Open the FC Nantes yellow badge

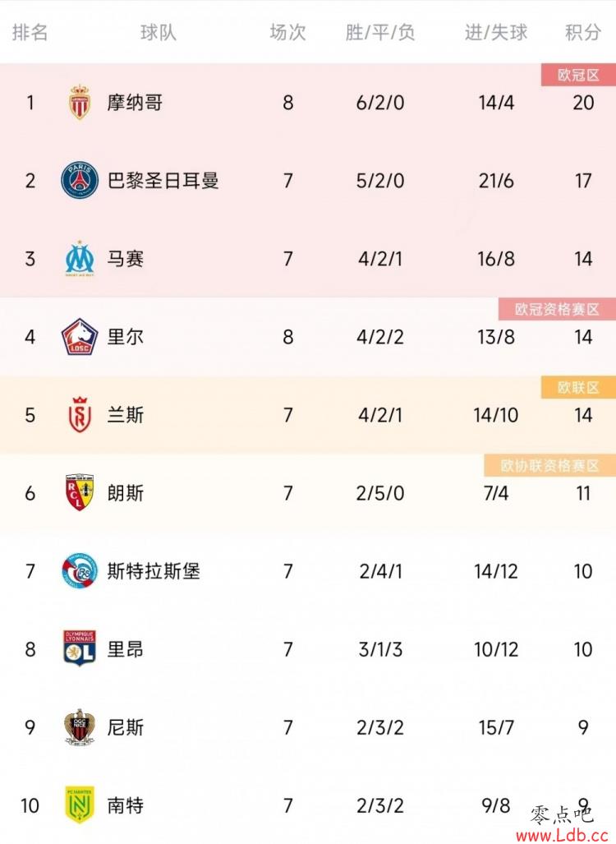[x=80, y=805]
